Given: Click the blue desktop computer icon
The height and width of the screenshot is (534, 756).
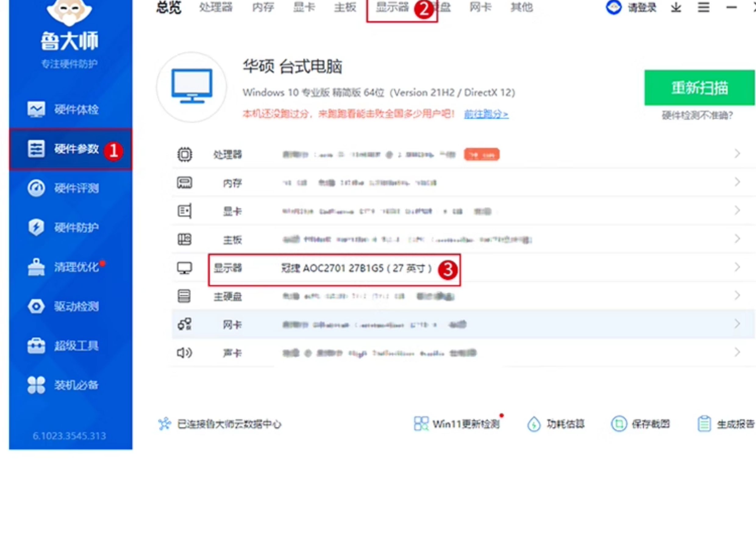Looking at the screenshot, I should 192,87.
